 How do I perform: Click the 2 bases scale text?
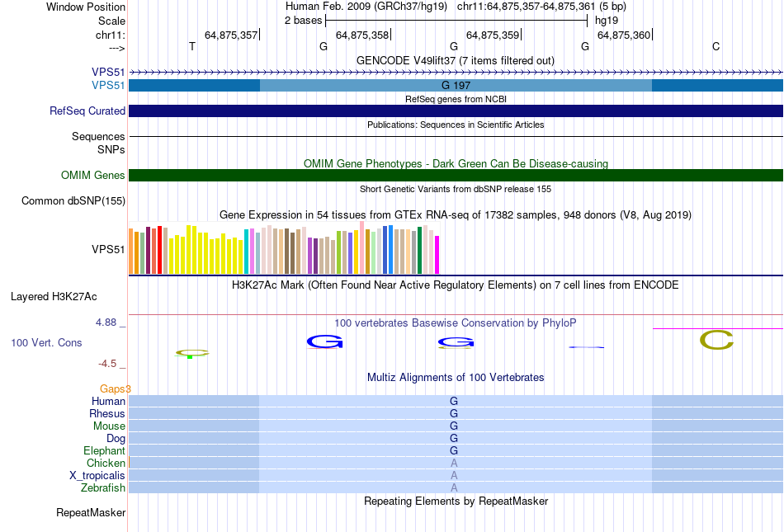pyautogui.click(x=304, y=21)
